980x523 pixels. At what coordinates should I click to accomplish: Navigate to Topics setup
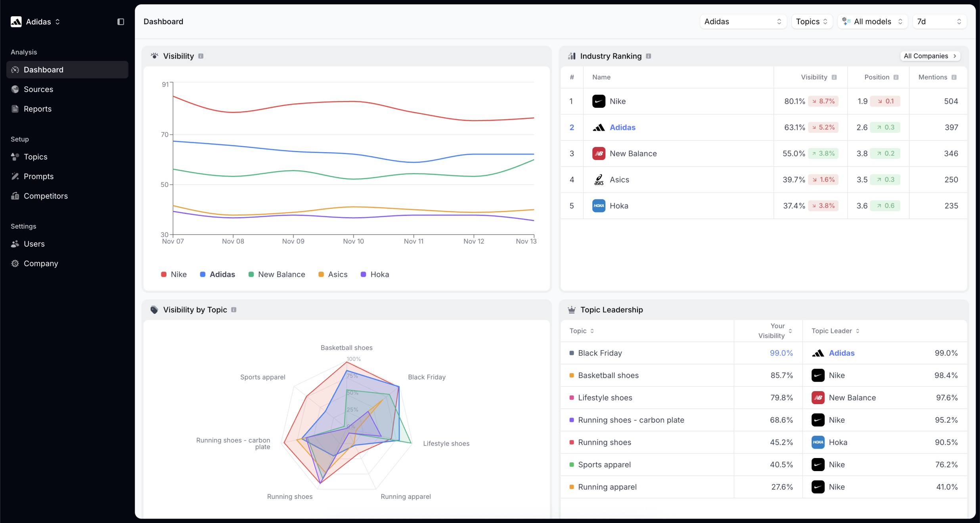(x=67, y=157)
